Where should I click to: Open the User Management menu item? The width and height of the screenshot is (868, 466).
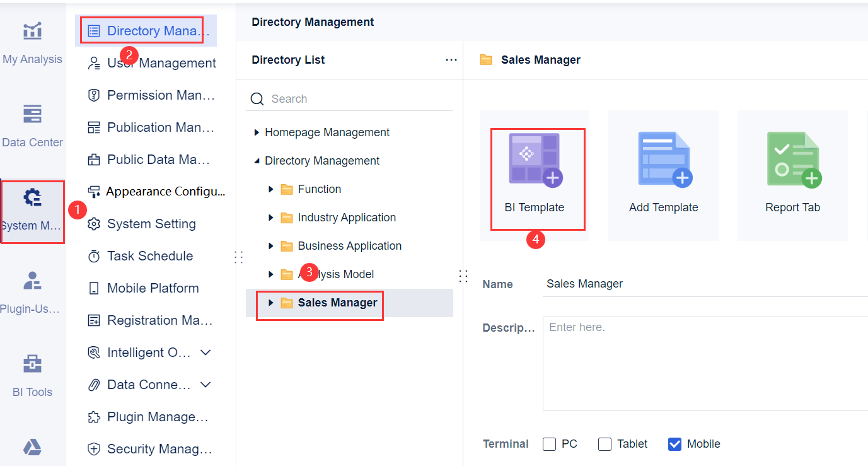click(161, 62)
